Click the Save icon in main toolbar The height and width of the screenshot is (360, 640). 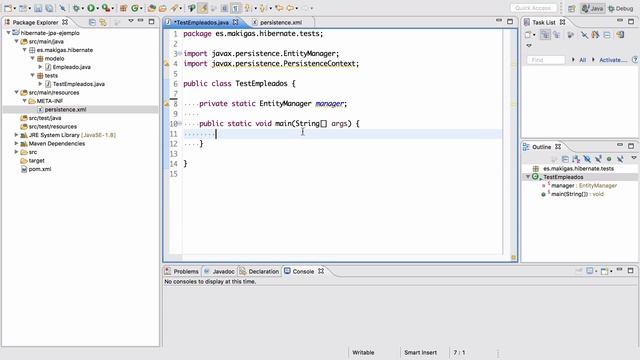click(x=38, y=8)
